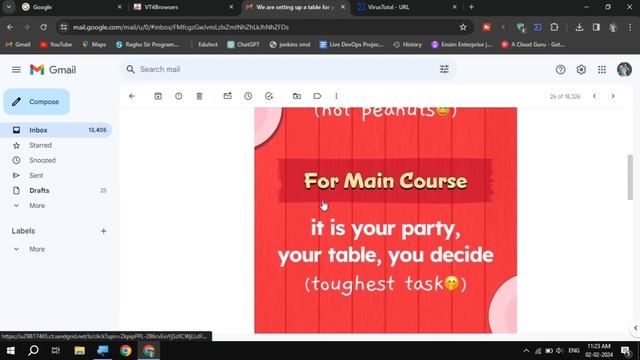
Task: Go to the newer email arrow
Action: pos(595,96)
